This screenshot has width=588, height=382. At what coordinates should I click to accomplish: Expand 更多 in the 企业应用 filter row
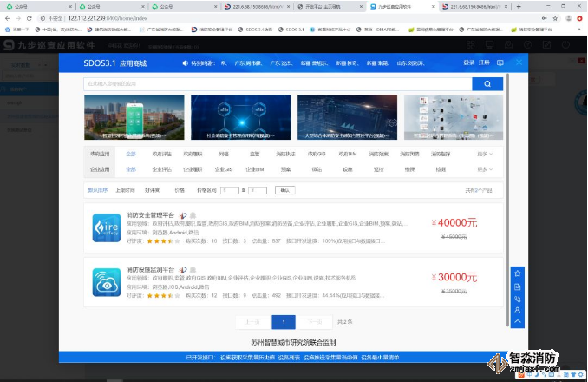pyautogui.click(x=484, y=169)
